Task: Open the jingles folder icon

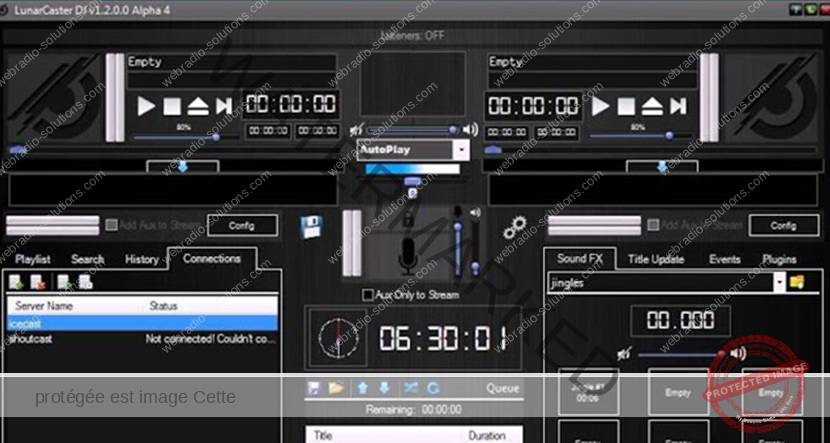Action: click(798, 283)
